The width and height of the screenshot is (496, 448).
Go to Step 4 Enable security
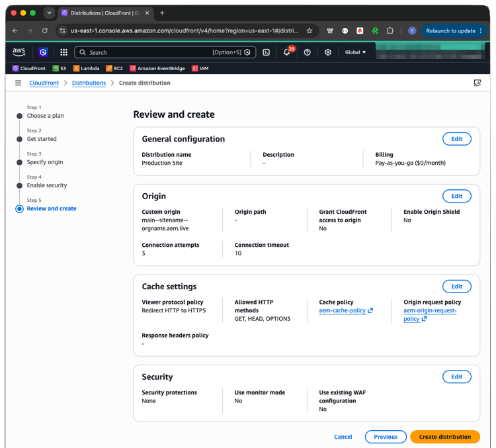[47, 185]
